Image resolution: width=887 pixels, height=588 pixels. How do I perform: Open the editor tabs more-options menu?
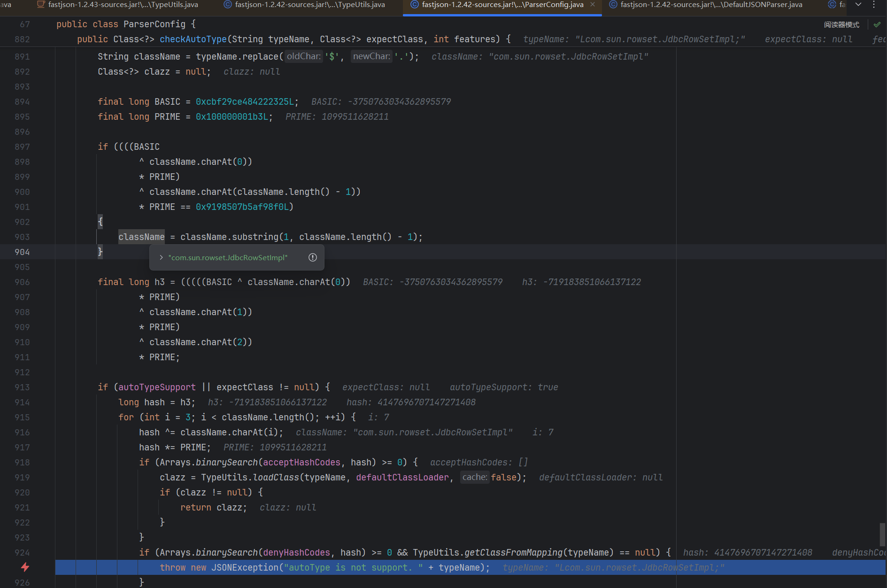[x=874, y=5]
